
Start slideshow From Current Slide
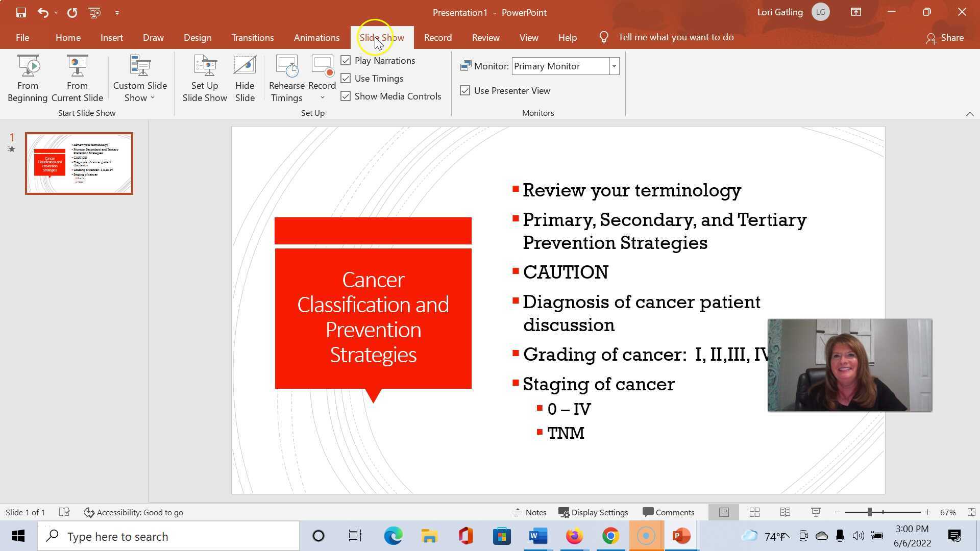77,78
